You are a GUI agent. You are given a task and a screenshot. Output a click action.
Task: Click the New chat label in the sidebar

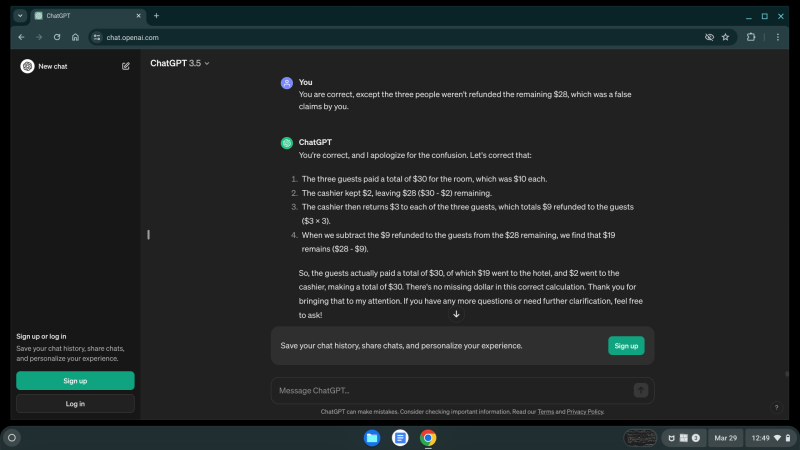(53, 66)
